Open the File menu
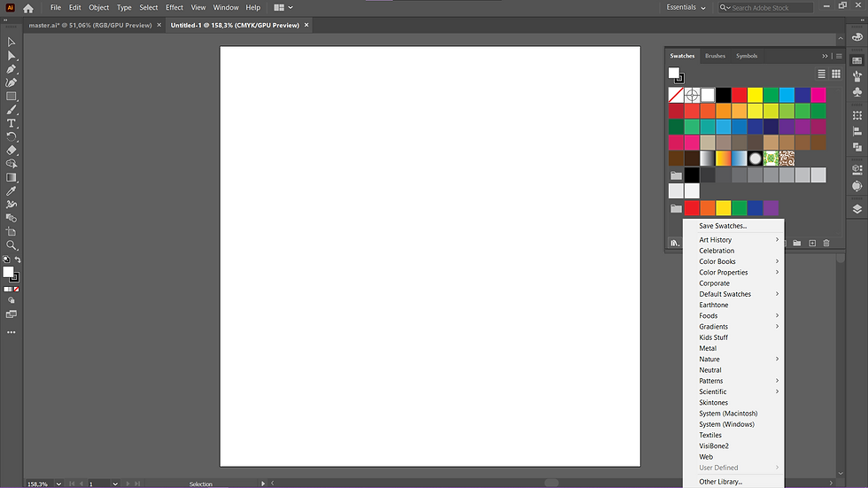Screen dimensions: 868x488 click(55, 8)
